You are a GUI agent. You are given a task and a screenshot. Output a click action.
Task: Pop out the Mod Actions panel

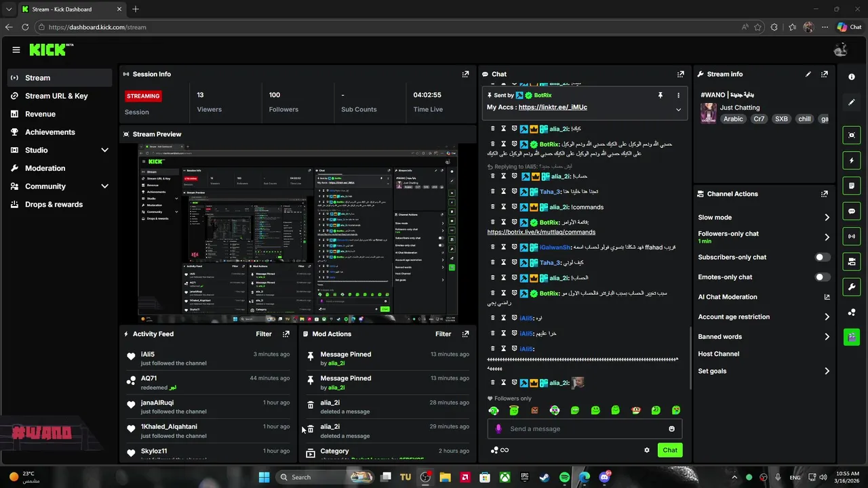(465, 334)
